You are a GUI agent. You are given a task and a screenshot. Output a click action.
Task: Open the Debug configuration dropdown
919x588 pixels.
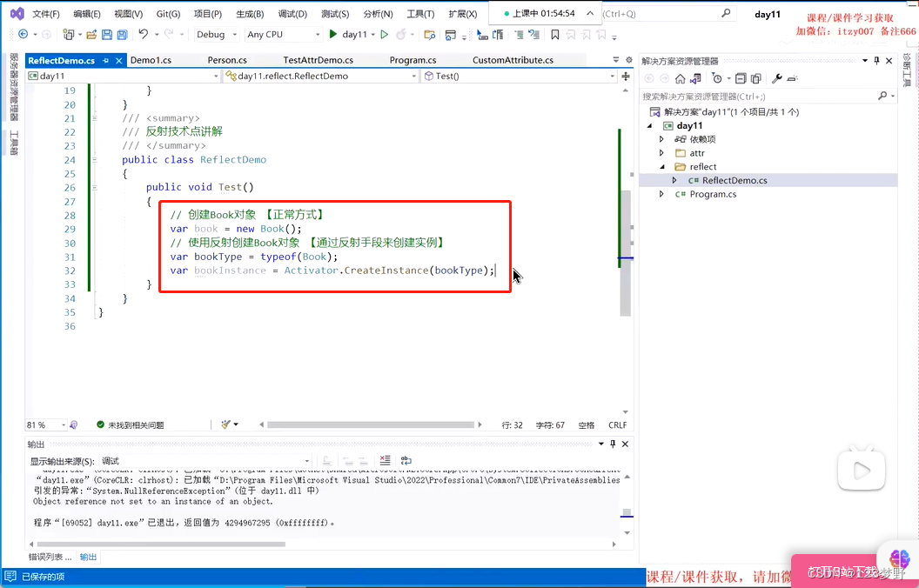217,35
